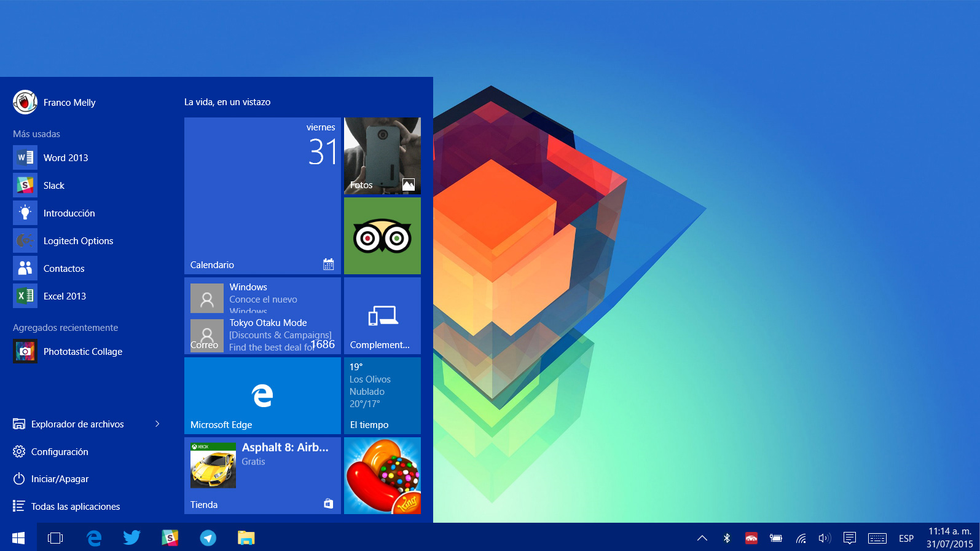The width and height of the screenshot is (980, 551).
Task: Open Logitech Options
Action: (86, 240)
